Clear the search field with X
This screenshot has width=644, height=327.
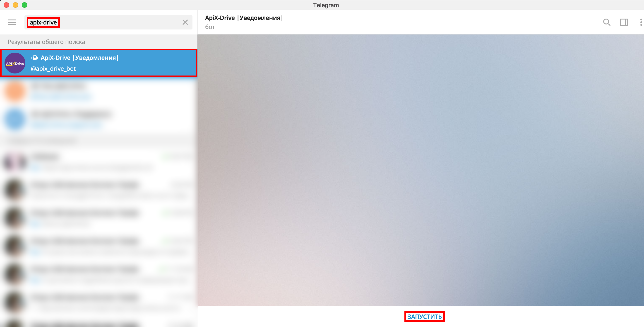[x=185, y=22]
